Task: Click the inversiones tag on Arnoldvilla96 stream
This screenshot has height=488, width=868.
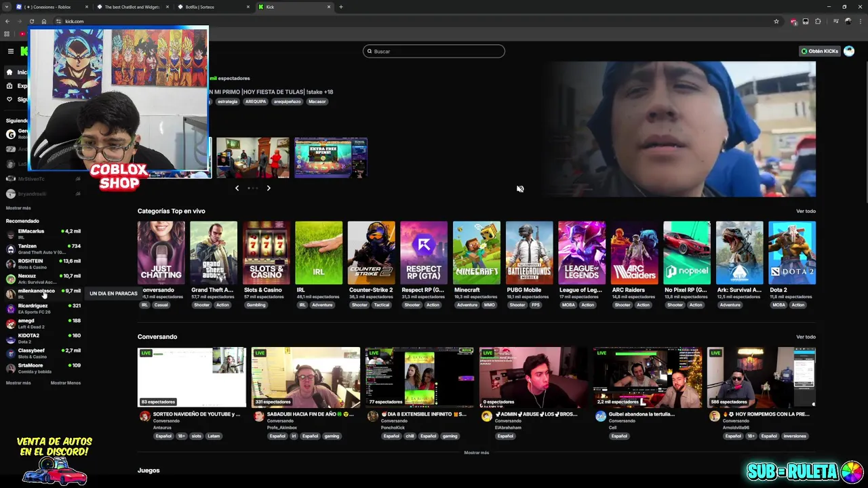Action: click(795, 436)
